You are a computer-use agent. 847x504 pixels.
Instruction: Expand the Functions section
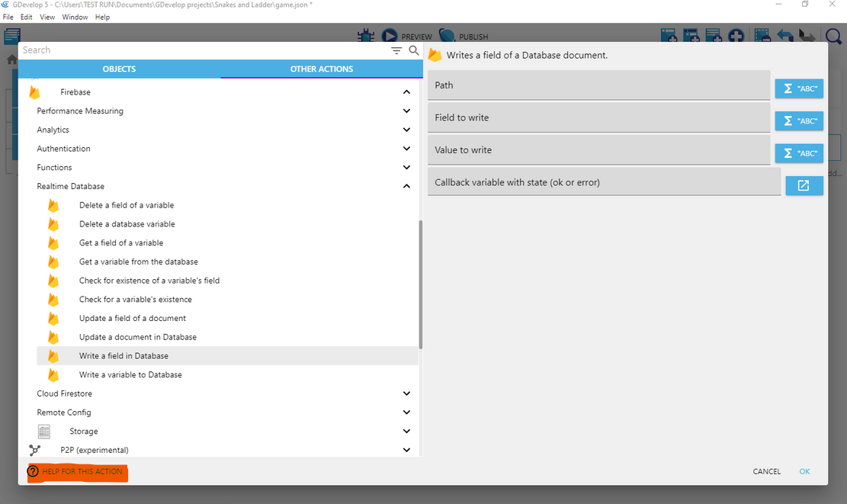click(x=407, y=168)
